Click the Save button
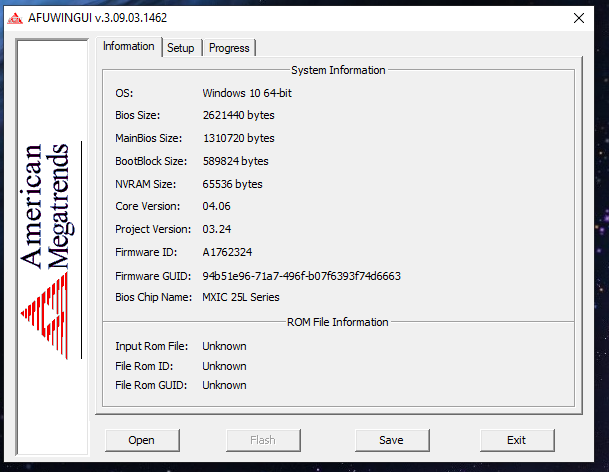 click(x=392, y=440)
